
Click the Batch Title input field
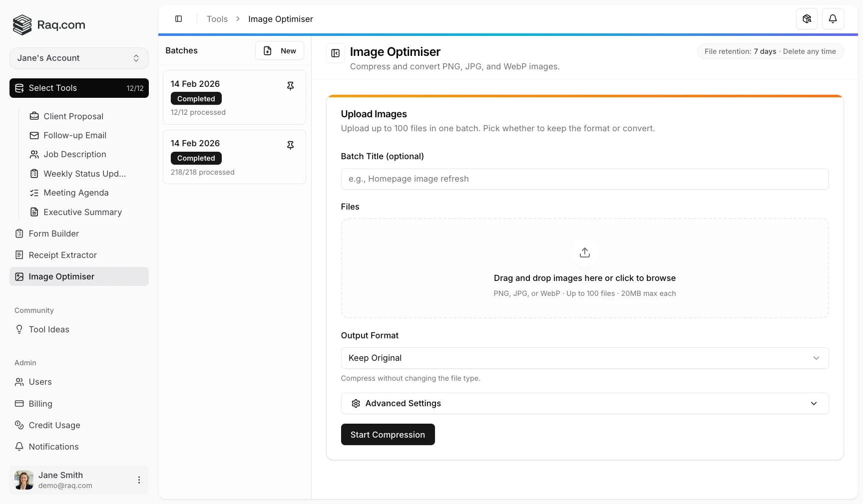point(584,179)
